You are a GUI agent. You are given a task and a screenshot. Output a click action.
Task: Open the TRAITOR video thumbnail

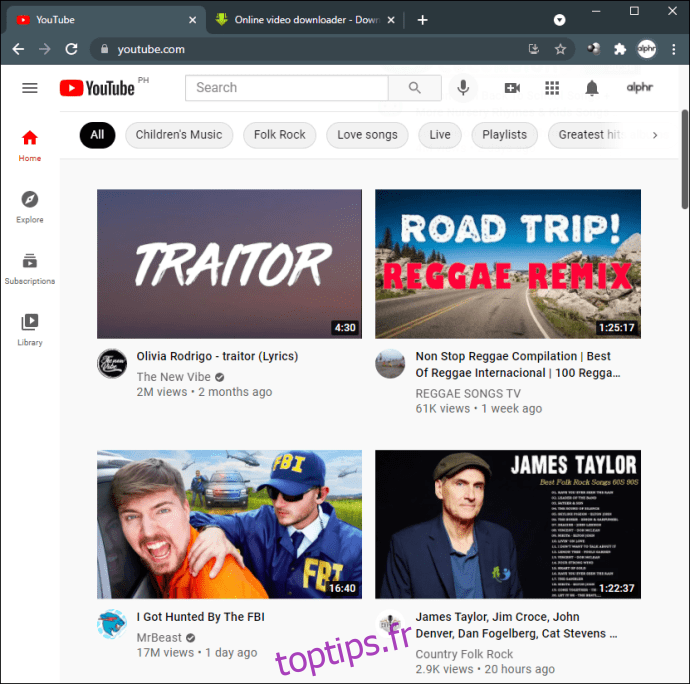pyautogui.click(x=229, y=264)
